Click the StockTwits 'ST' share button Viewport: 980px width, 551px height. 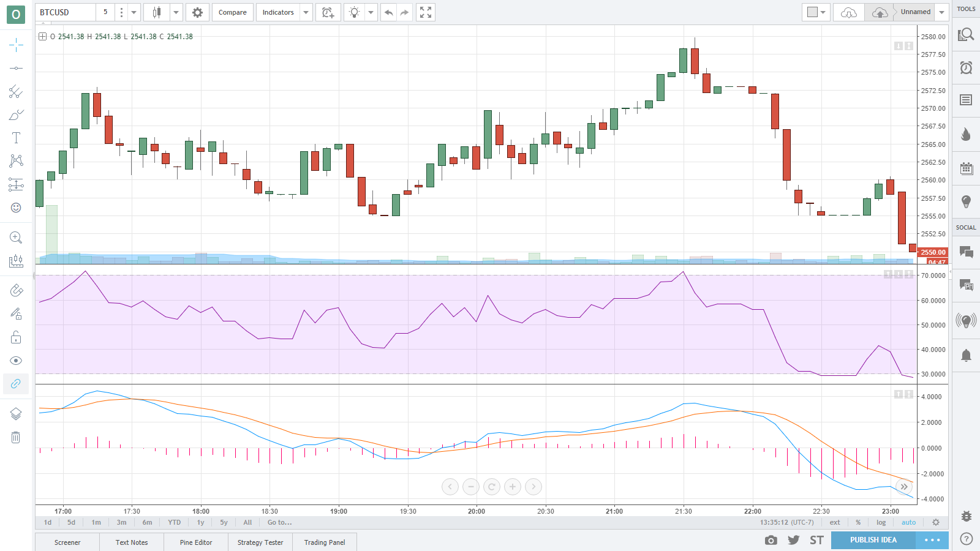(x=816, y=540)
